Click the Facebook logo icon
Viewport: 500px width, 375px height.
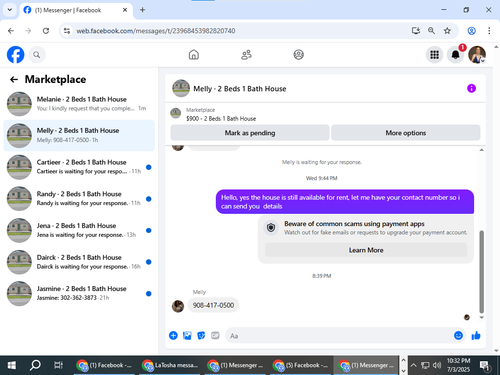15,55
